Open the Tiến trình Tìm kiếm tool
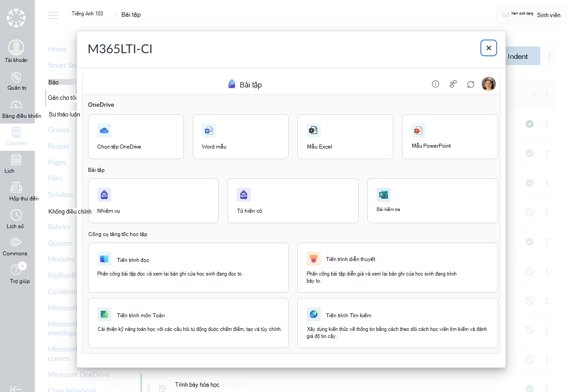Screen dimensions: 571x392 398,323
